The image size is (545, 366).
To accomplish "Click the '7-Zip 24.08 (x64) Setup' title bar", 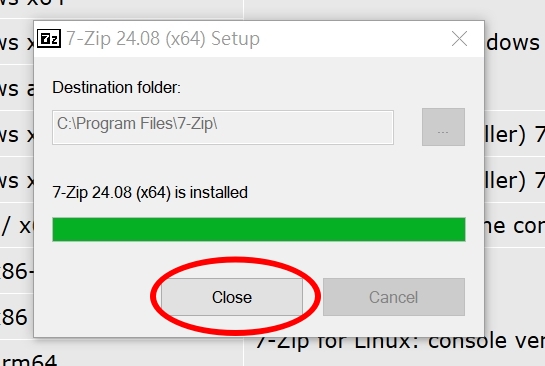I will coord(259,39).
